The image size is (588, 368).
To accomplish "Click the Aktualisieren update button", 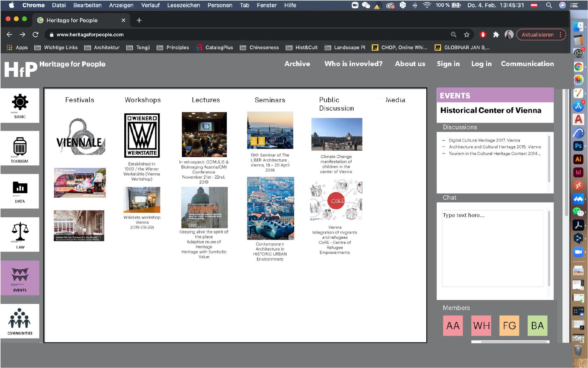I will (x=537, y=35).
